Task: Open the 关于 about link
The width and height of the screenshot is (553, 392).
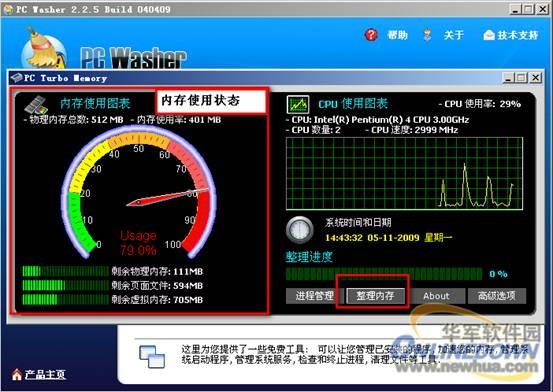Action: click(454, 35)
